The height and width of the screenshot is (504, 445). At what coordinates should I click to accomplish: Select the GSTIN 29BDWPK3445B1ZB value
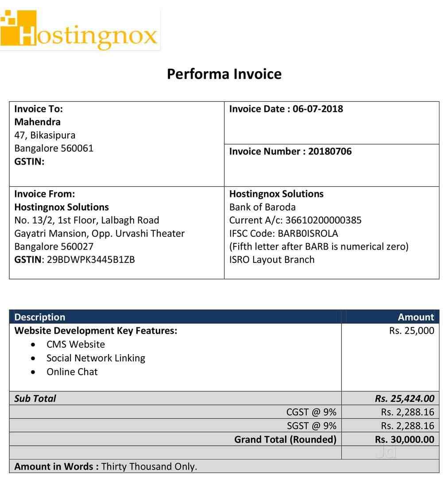point(91,260)
